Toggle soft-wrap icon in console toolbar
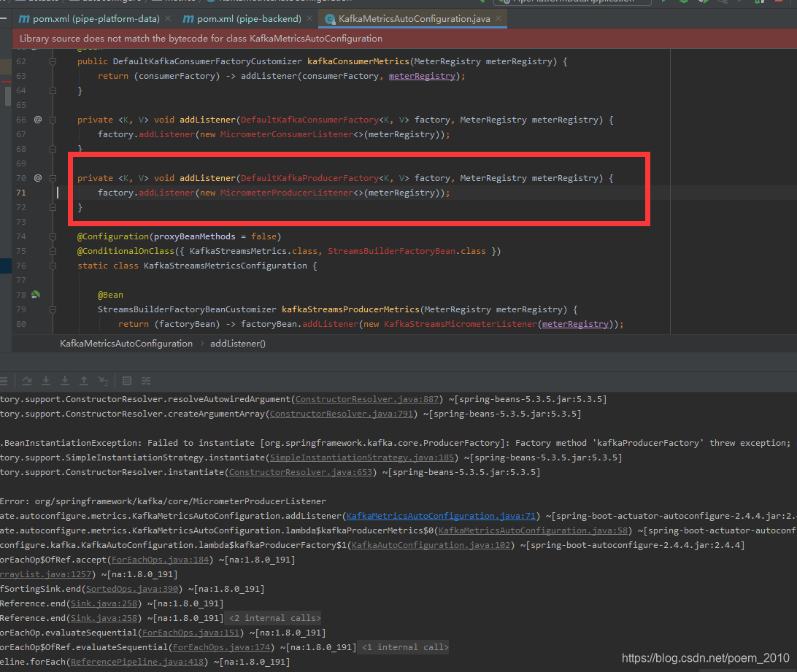 point(27,381)
